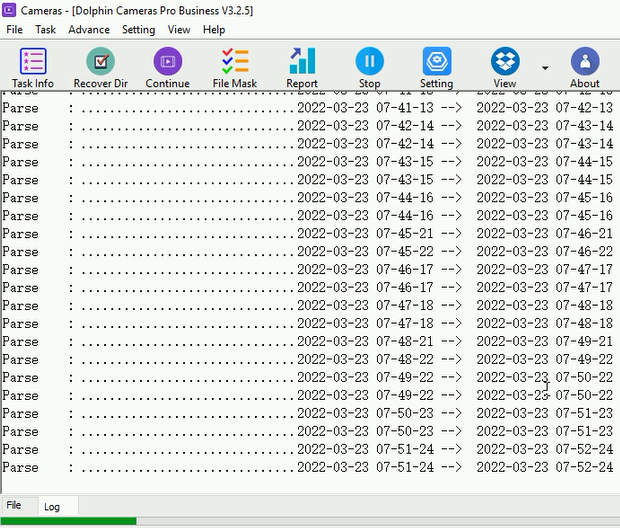Select log row starting 07-45-22
620x528 pixels.
pos(308,252)
